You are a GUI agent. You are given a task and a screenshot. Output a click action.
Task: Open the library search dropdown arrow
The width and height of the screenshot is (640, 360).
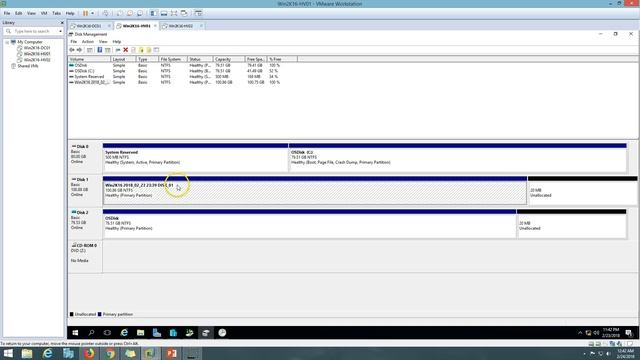[60, 31]
